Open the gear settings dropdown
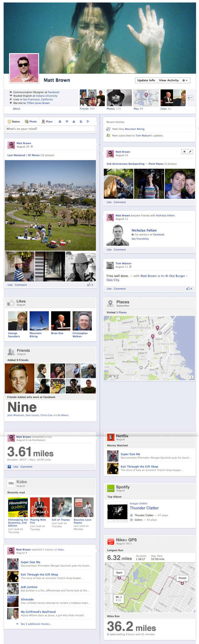Screen dimensions: 199x644 tap(185, 80)
